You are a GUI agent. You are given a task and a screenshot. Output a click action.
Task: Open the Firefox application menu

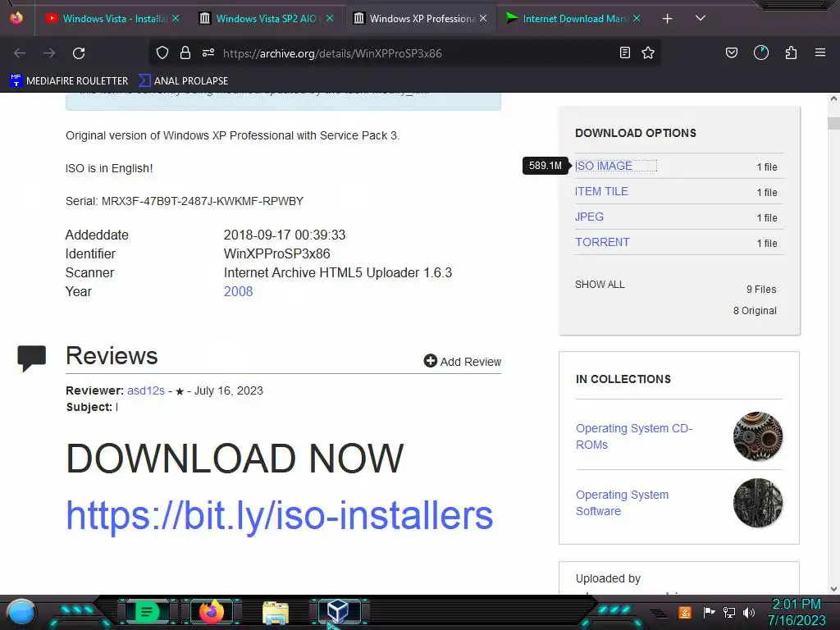click(x=820, y=52)
